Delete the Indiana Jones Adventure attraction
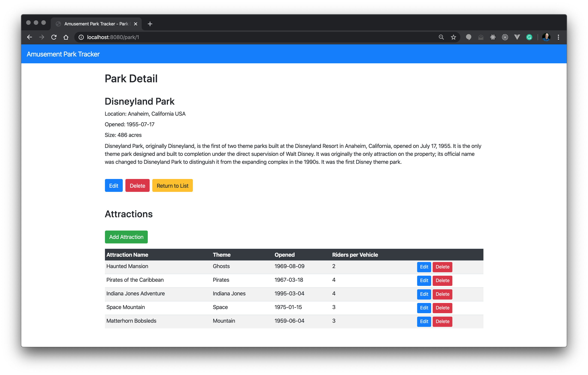 point(442,294)
